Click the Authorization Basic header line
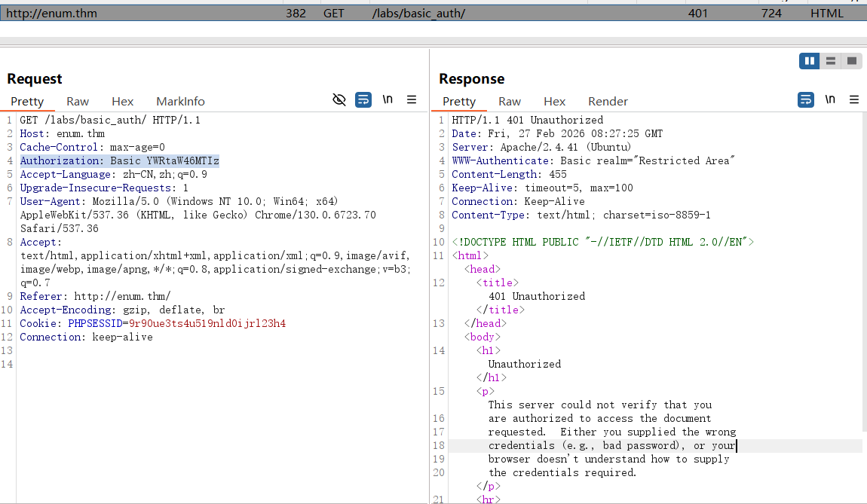 click(119, 160)
